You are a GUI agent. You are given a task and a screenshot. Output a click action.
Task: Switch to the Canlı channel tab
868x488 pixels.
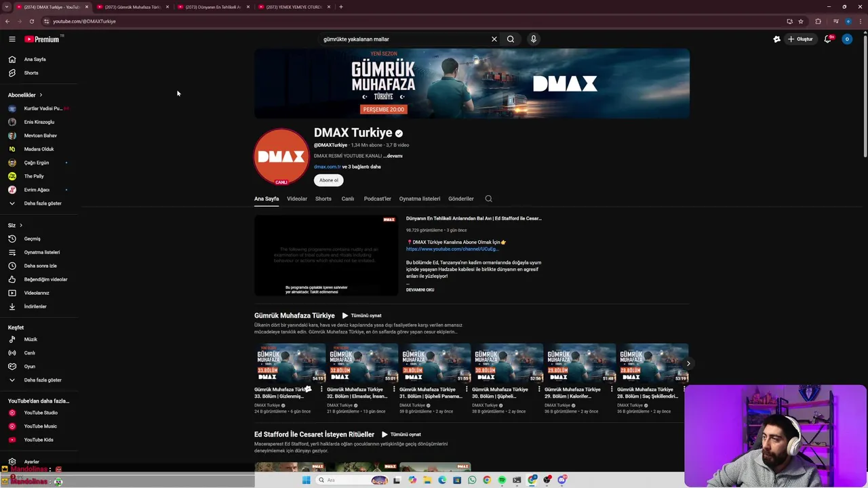click(x=348, y=199)
